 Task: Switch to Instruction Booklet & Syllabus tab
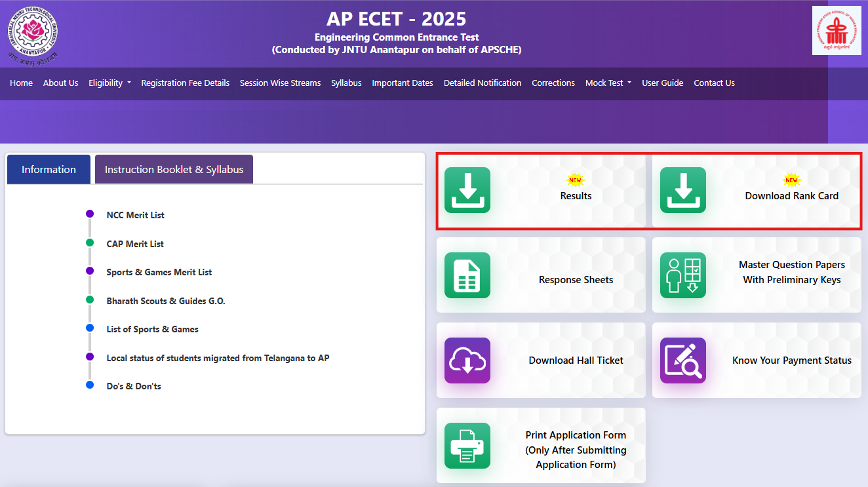tap(174, 169)
